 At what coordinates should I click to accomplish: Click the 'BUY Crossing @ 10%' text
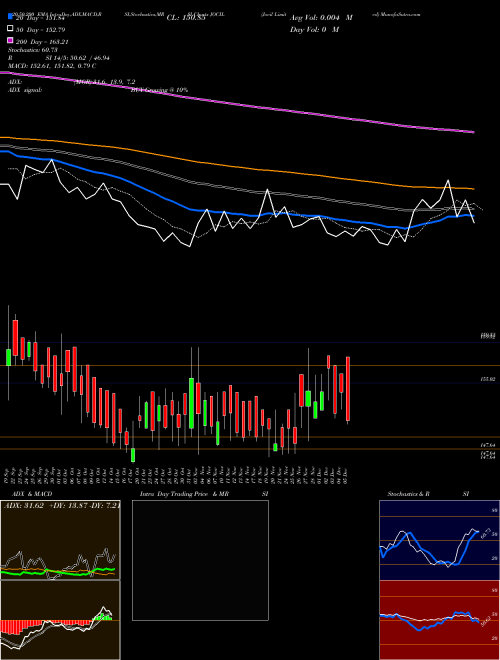coord(160,90)
